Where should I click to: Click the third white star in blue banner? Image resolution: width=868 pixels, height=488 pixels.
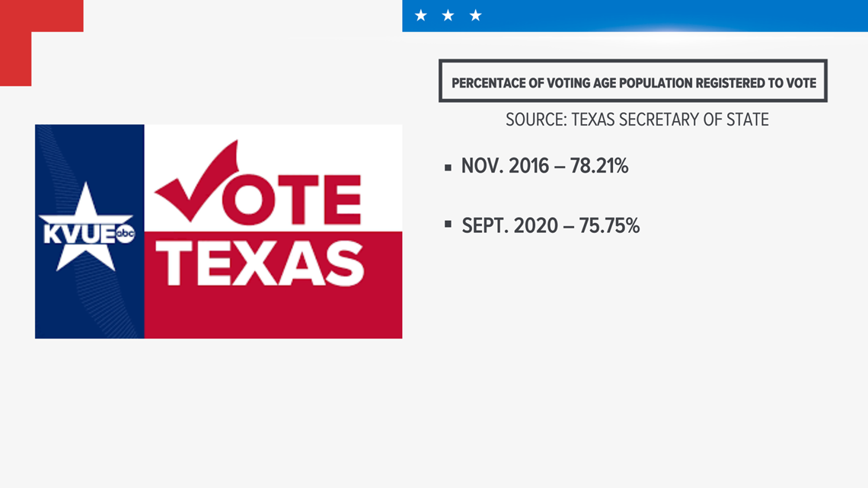coord(476,15)
